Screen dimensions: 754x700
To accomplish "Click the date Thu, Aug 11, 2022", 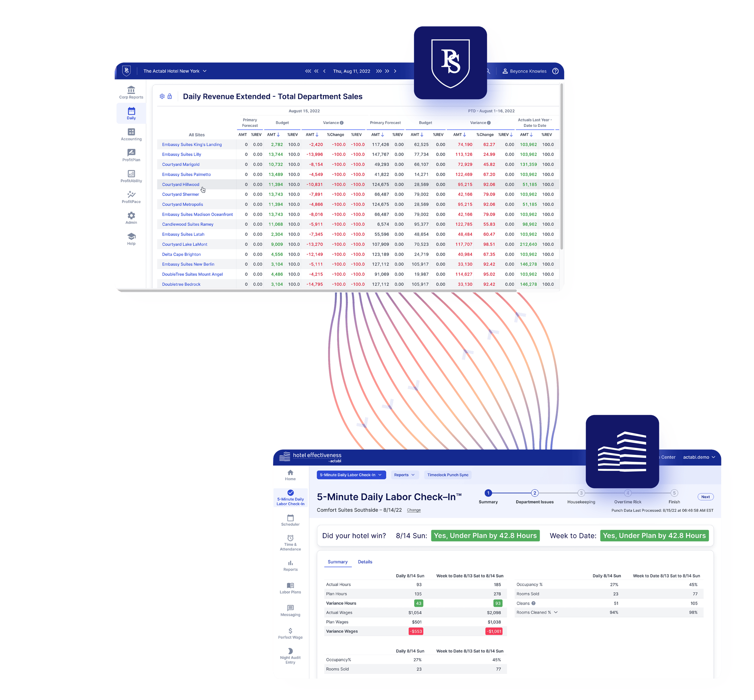I will click(x=351, y=71).
